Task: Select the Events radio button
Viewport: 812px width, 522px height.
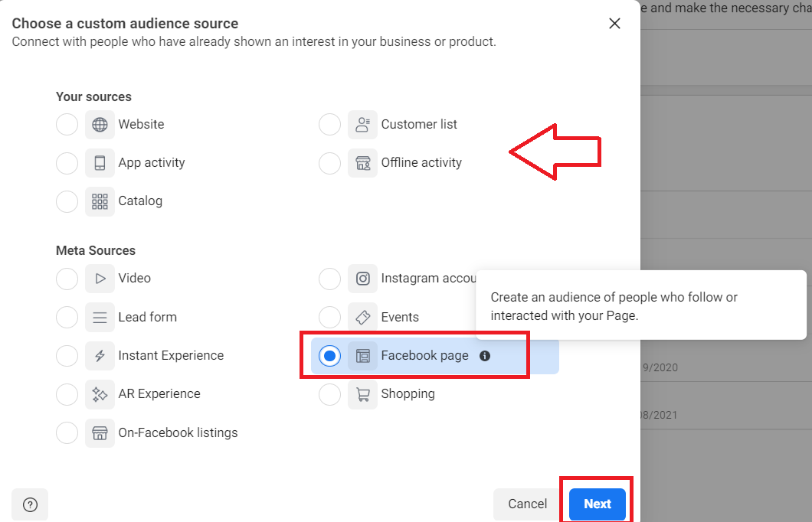Action: (x=329, y=317)
